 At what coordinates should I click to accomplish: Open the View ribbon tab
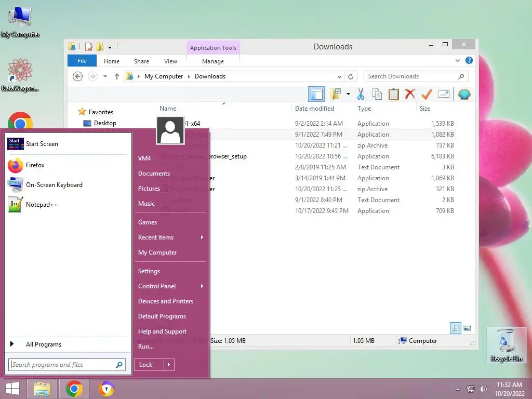point(170,61)
